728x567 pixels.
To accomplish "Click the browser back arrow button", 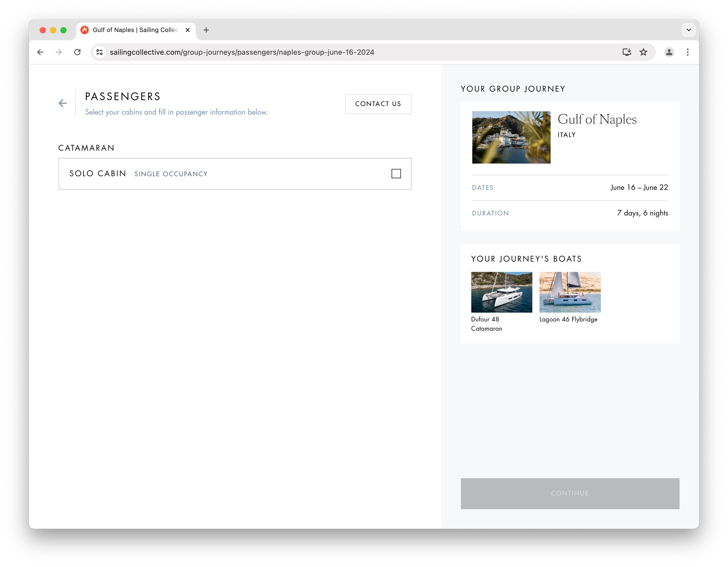I will (x=40, y=52).
